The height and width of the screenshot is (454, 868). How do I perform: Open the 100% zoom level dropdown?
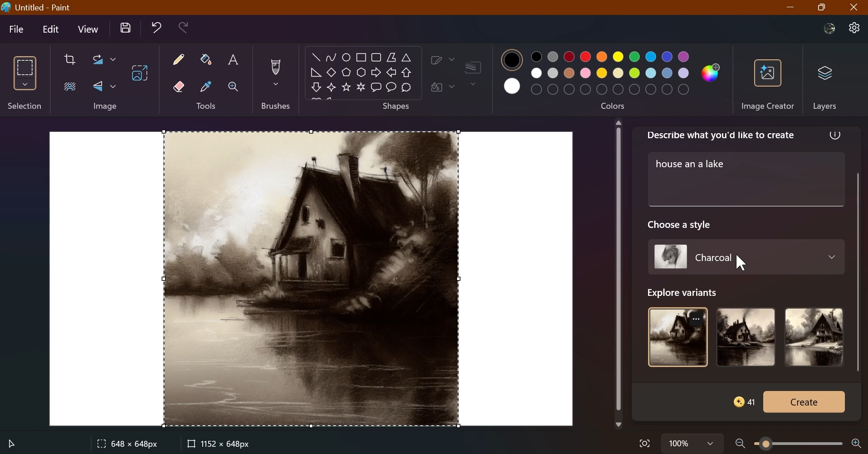[711, 444]
